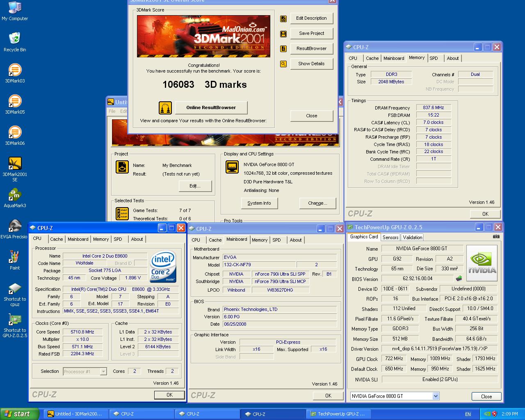Click Online ResultBrowser yellow icon
The image size is (525, 420).
(x=165, y=108)
